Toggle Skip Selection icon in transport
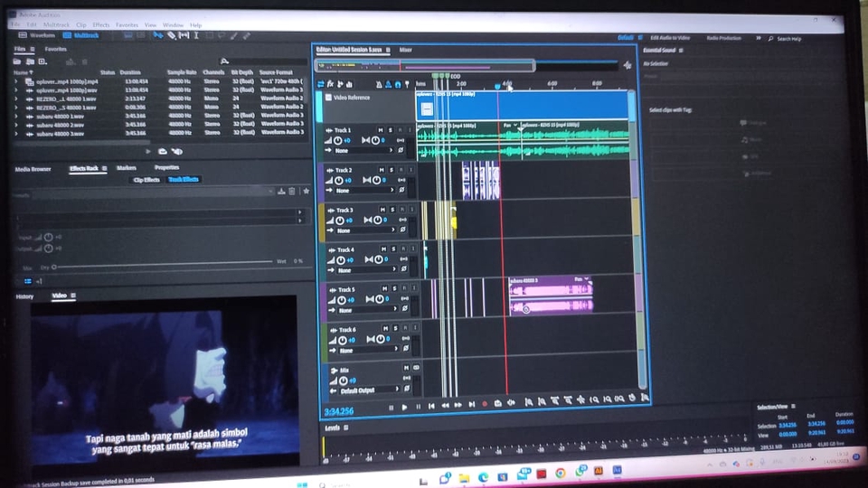This screenshot has height=488, width=868. click(511, 403)
